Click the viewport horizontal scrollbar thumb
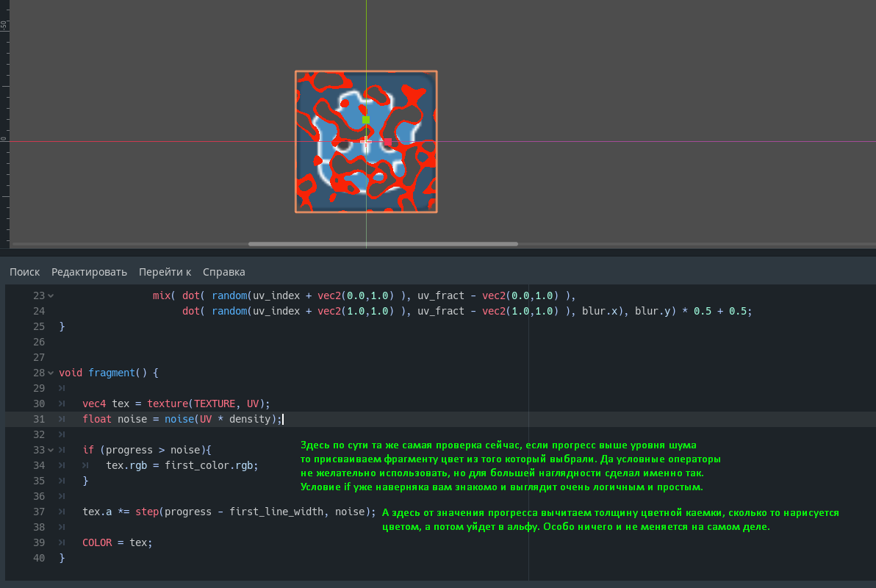876x588 pixels. (384, 244)
